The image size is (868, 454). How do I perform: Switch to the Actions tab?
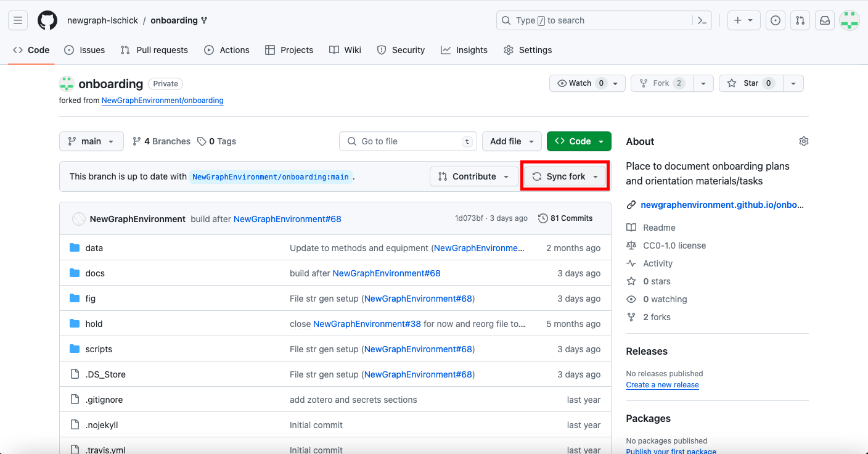[227, 50]
